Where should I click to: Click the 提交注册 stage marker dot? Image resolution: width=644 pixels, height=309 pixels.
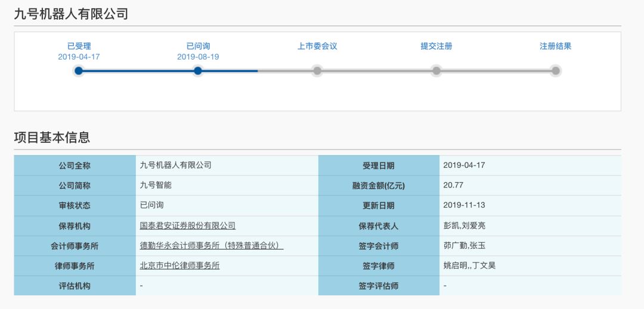436,71
